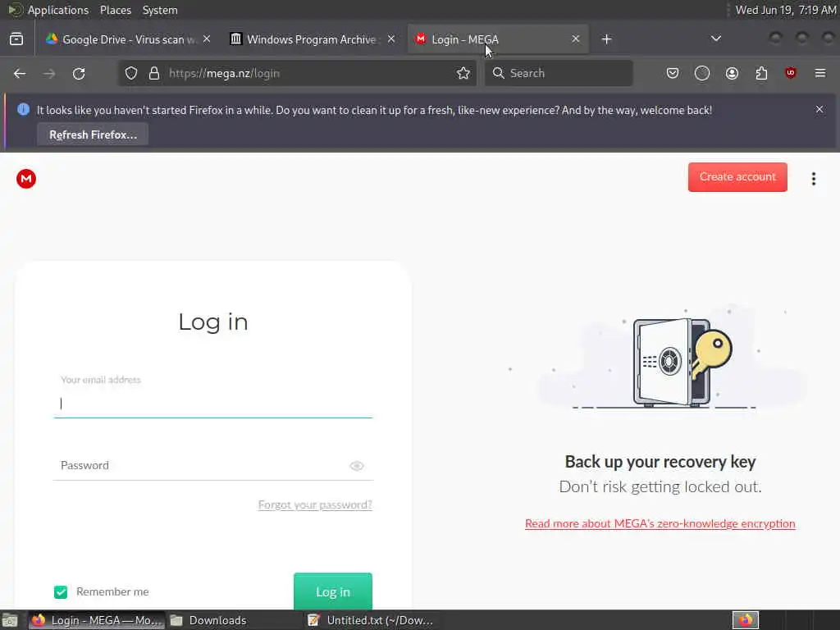Switch to Google Drive - Virus scan tab
This screenshot has height=630, width=840.
(x=129, y=39)
